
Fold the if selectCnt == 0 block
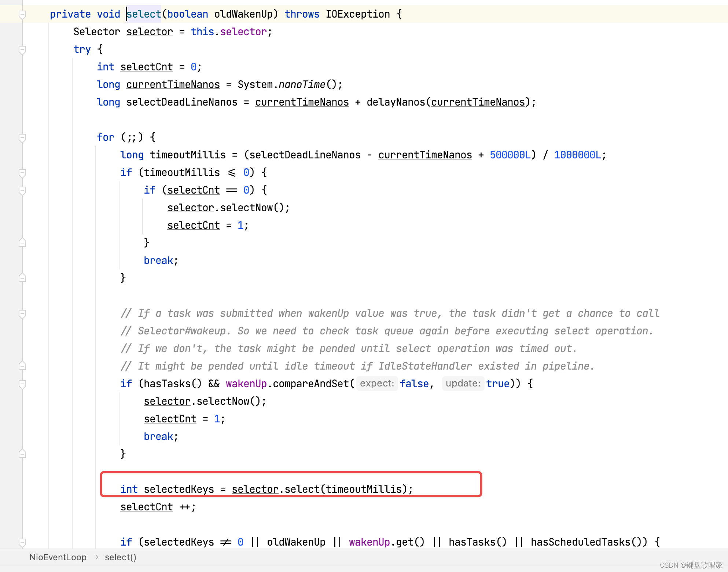pos(22,190)
